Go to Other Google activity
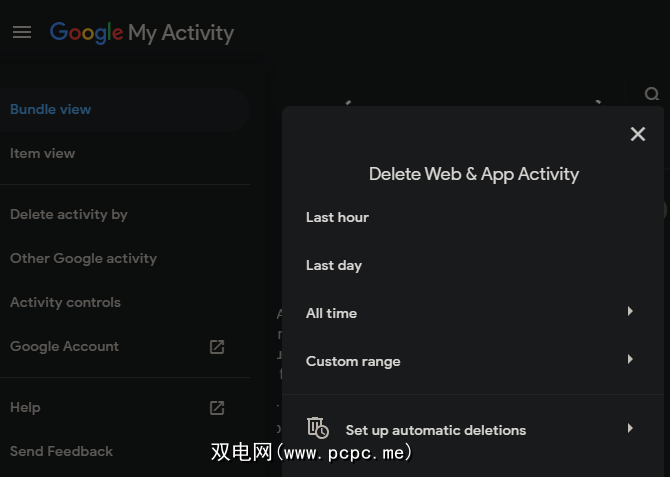 coord(83,259)
